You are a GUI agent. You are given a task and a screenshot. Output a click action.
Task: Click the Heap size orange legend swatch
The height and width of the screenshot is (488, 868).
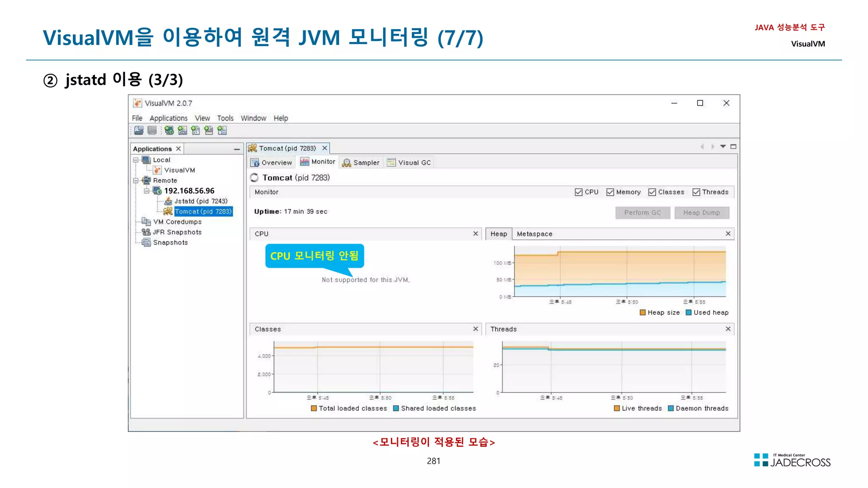[x=643, y=313]
